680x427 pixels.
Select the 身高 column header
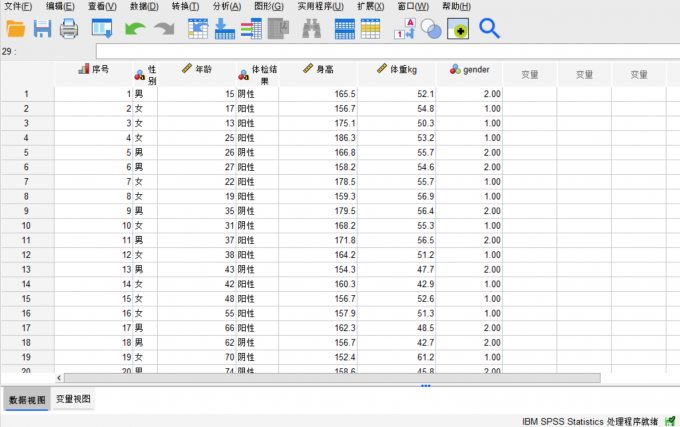[318, 74]
